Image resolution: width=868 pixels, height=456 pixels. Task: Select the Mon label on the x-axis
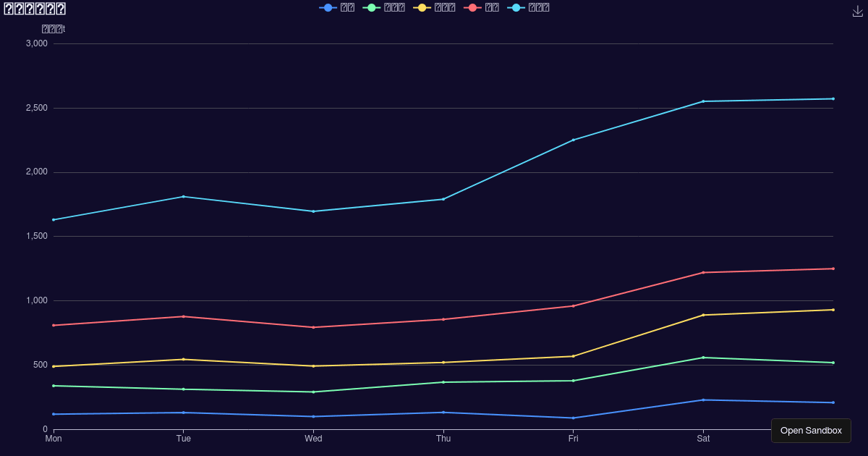point(54,439)
